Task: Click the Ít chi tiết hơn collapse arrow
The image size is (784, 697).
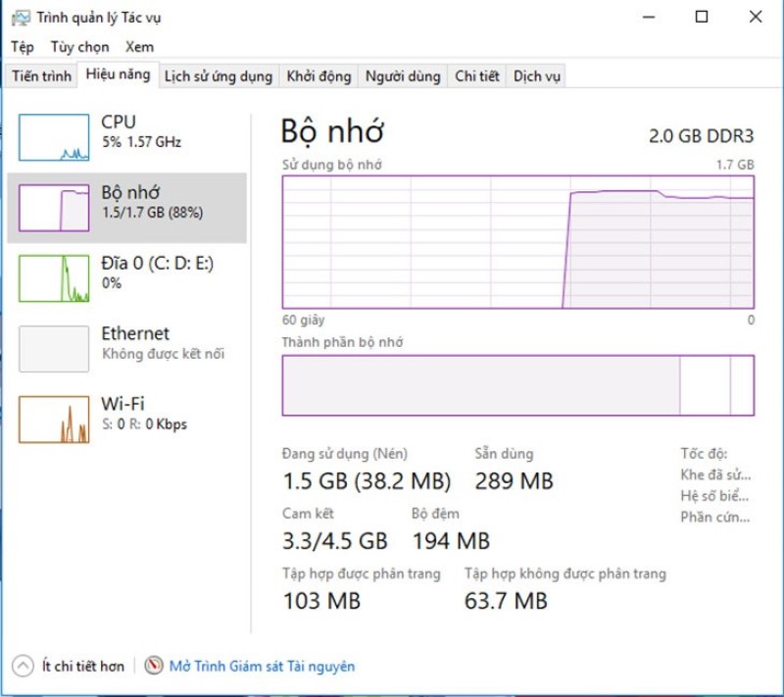Action: 22,667
